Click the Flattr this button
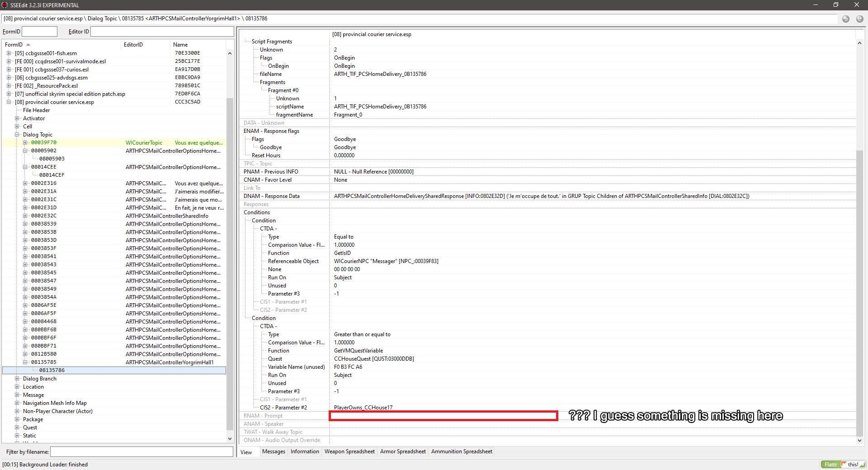This screenshot has height=470, width=868. [x=843, y=465]
